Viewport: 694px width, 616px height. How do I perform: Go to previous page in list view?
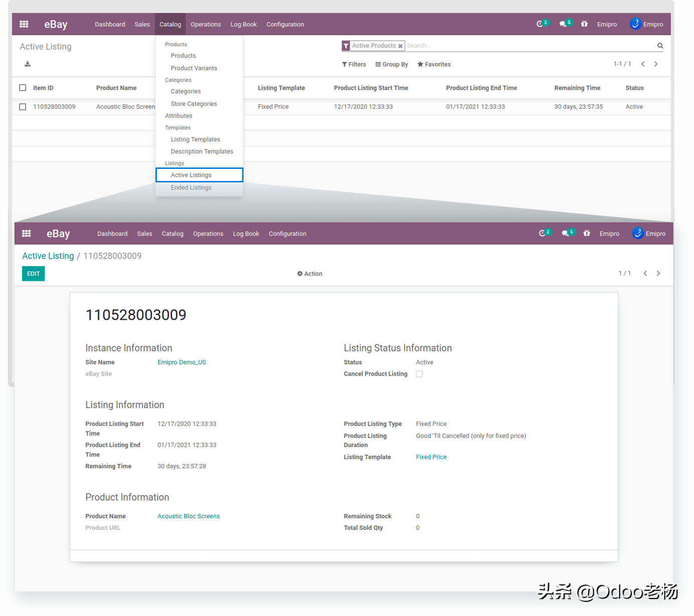tap(643, 64)
